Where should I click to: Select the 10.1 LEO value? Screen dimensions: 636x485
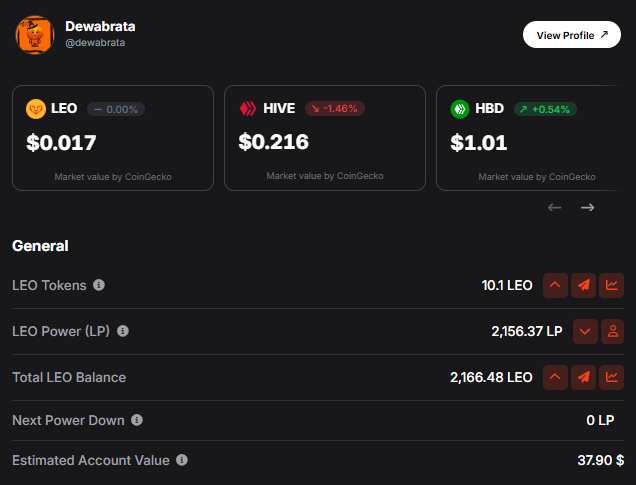507,285
